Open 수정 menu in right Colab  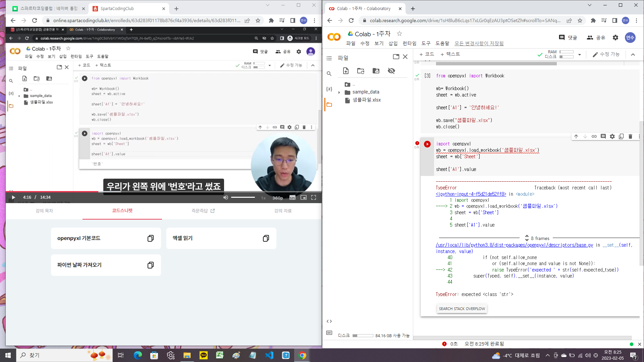[365, 44]
